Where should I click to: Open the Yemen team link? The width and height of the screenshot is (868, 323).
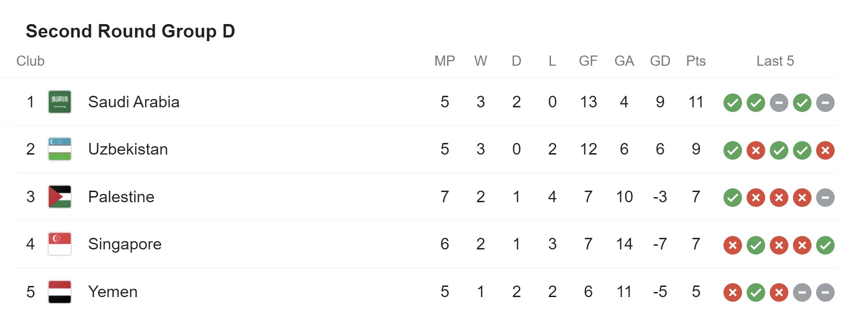113,292
